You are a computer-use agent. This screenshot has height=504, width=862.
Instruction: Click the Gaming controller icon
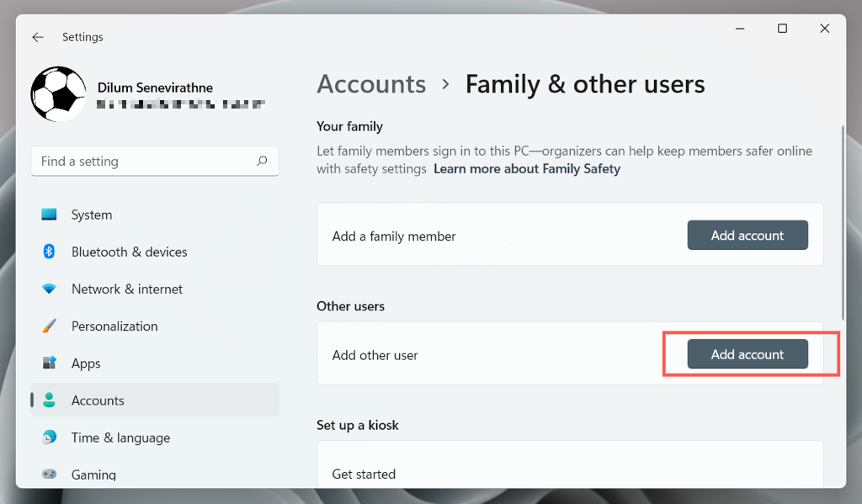coord(49,475)
